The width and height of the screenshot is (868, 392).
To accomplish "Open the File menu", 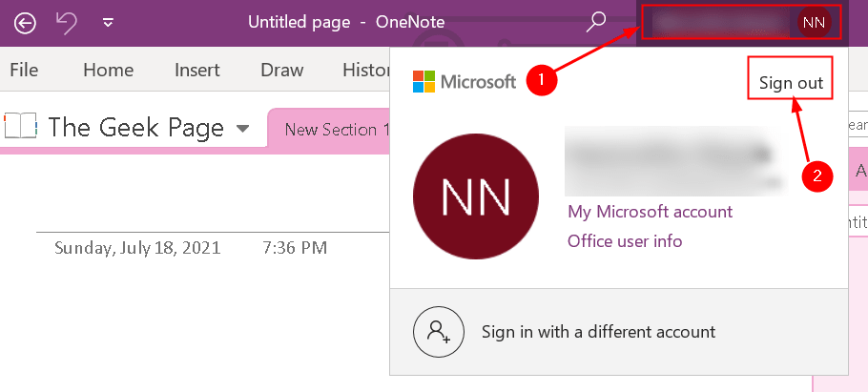I will [x=24, y=70].
